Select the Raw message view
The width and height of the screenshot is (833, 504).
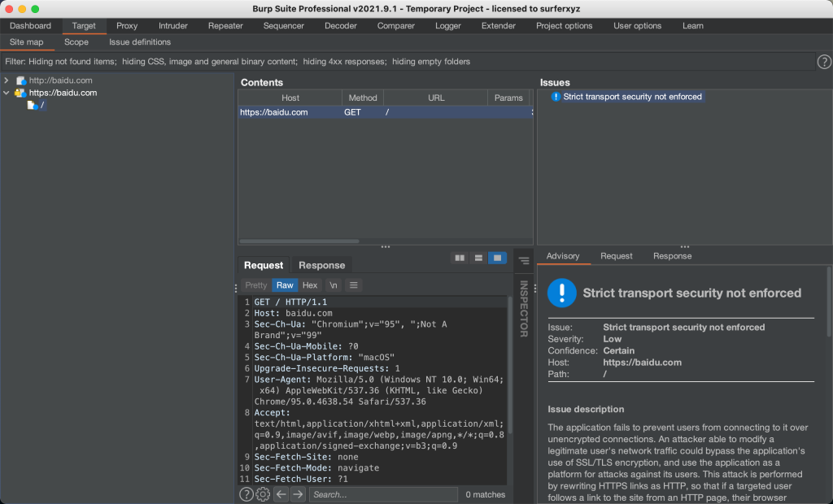tap(285, 285)
